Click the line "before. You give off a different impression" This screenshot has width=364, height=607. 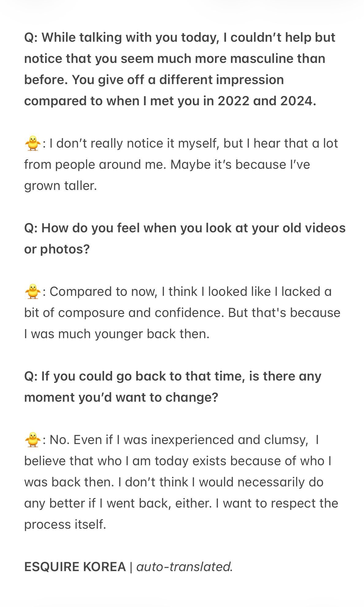point(154,80)
